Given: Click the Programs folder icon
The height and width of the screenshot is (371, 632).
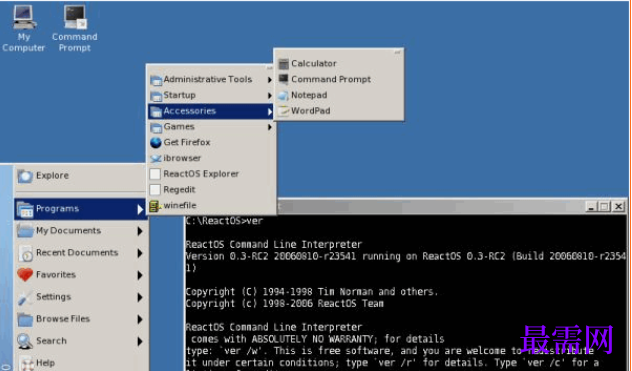Looking at the screenshot, I should [x=25, y=209].
